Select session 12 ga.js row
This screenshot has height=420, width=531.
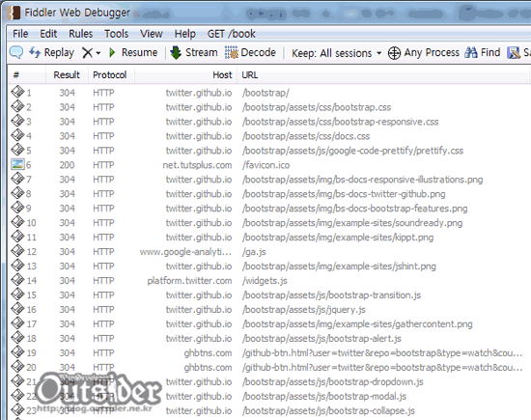pyautogui.click(x=267, y=252)
